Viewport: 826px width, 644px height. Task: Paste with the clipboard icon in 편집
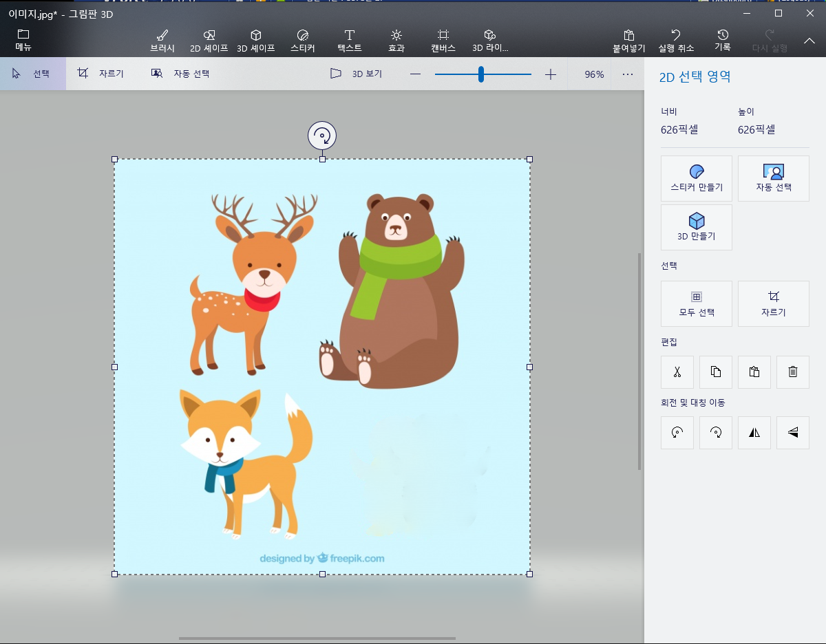coord(754,372)
